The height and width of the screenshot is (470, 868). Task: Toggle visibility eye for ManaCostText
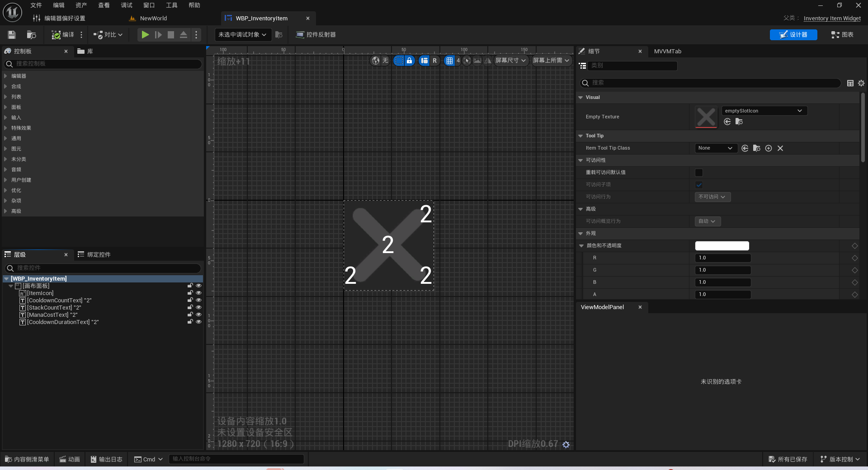[x=198, y=315]
